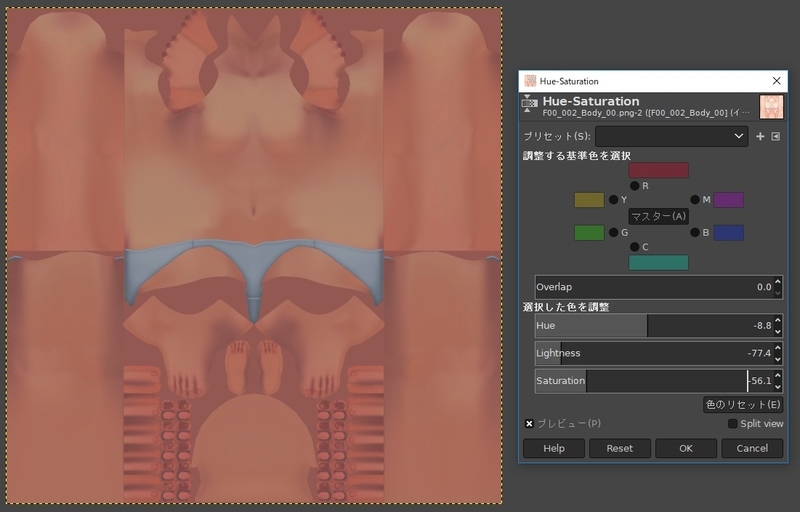This screenshot has width=800, height=512.
Task: Click the cyan color swatch
Action: click(658, 263)
